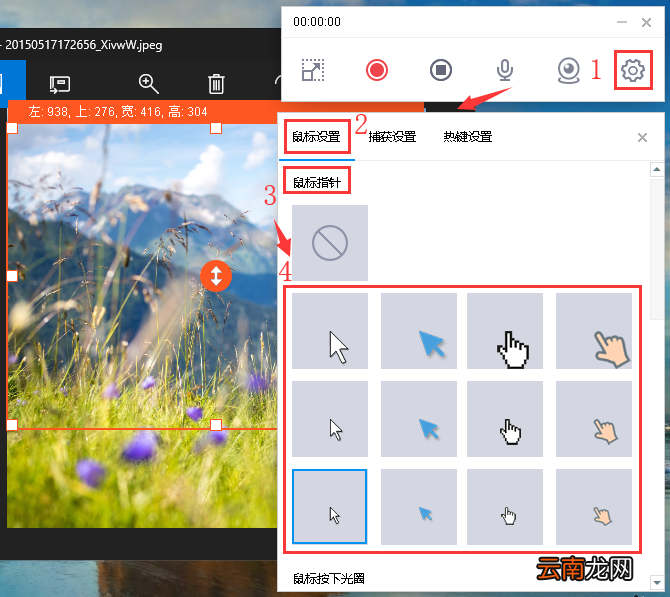Click the bottom-middle selection resize handle

216,425
